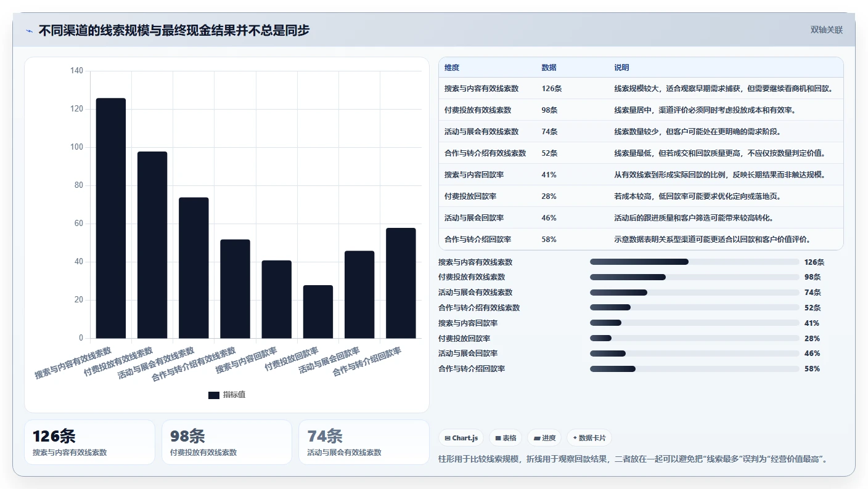The image size is (868, 489).
Task: Click the 搜索与内容回款率 bar in chart
Action: click(277, 299)
